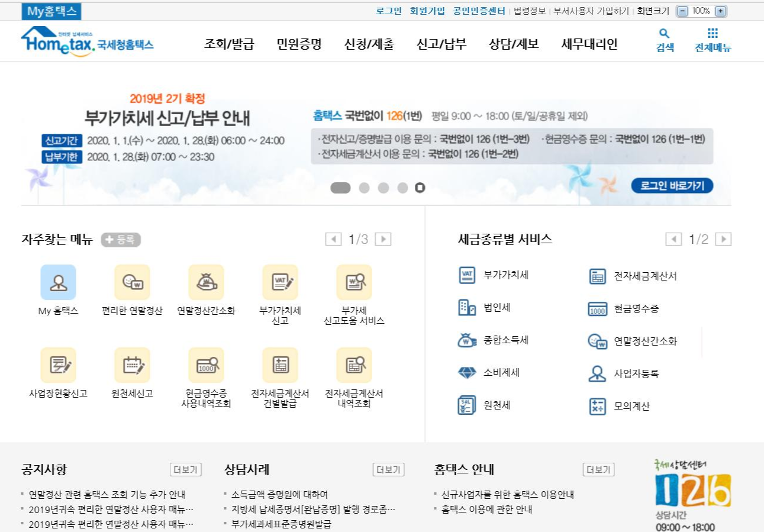Click the 로그인 link
Image resolution: width=764 pixels, height=532 pixels.
[x=389, y=11]
